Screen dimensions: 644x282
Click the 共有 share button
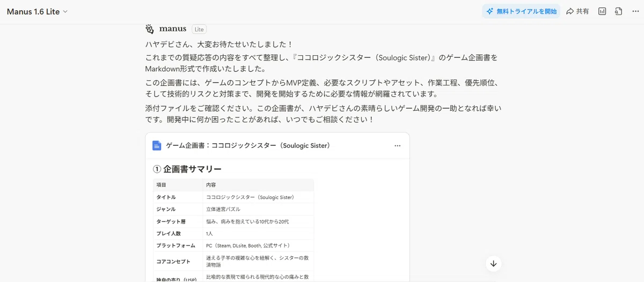click(x=577, y=11)
